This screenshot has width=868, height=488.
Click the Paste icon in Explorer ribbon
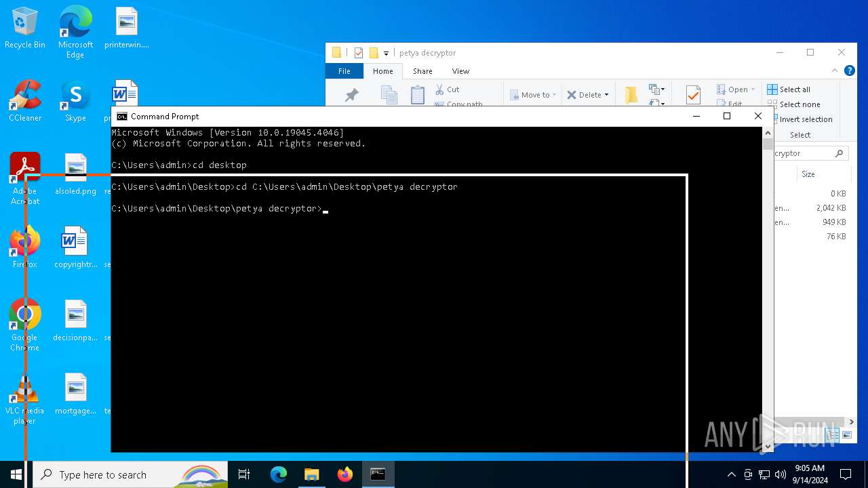418,95
